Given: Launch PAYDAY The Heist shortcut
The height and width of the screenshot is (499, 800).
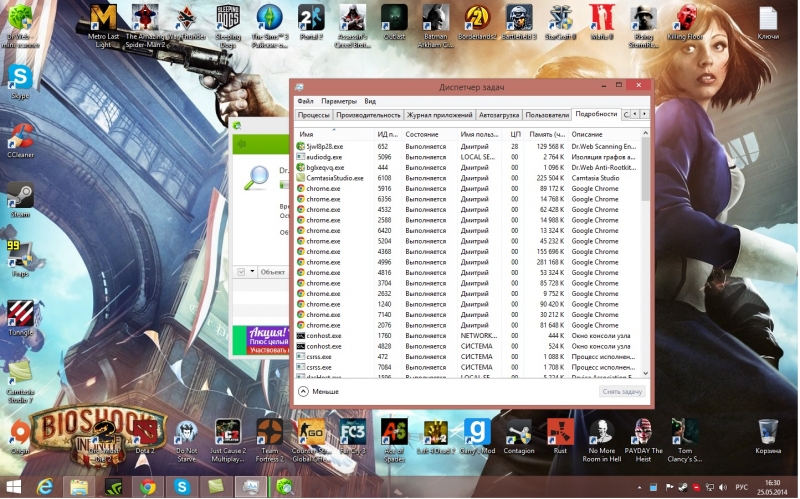Looking at the screenshot, I should pyautogui.click(x=643, y=440).
